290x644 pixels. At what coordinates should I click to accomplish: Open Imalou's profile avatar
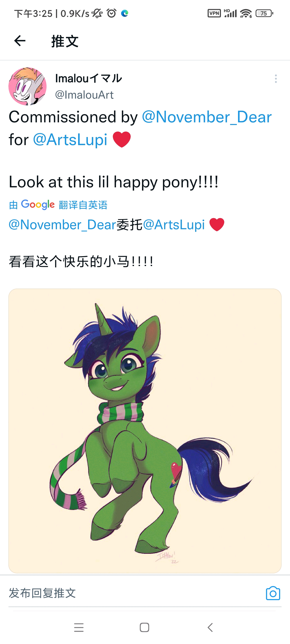[x=28, y=86]
